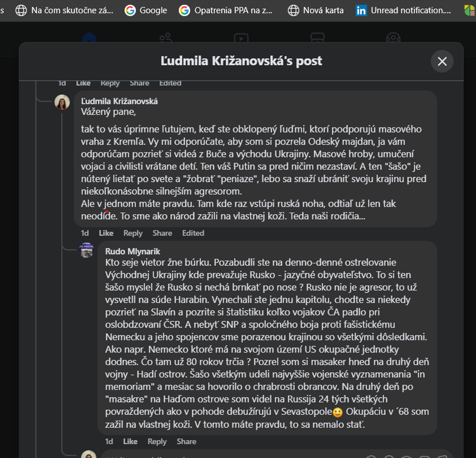Click Rudo Mlynarik's profile picture
The image size is (476, 458).
tap(86, 250)
